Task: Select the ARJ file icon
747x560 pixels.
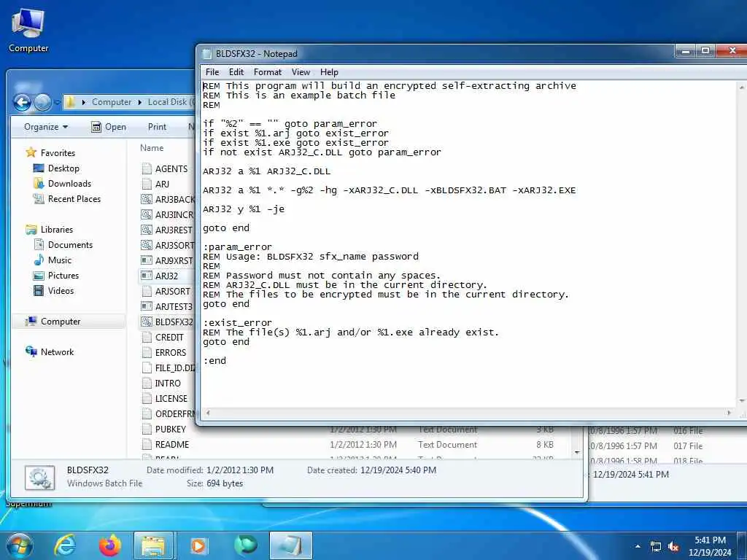Action: (x=147, y=184)
